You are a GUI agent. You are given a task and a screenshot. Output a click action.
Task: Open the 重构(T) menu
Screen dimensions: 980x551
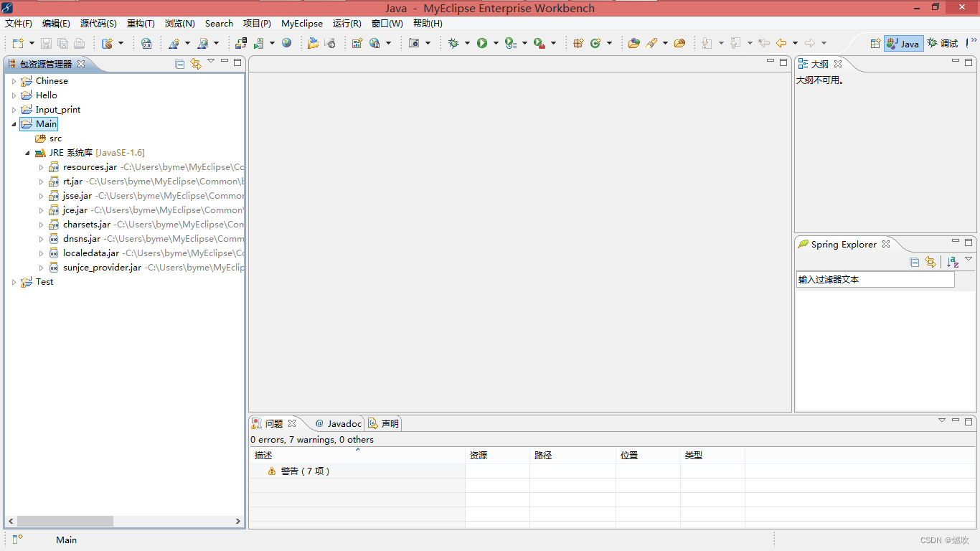tap(141, 24)
